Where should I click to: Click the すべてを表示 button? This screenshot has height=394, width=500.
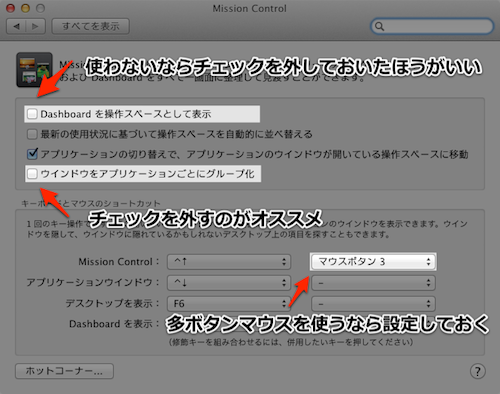coord(91,26)
